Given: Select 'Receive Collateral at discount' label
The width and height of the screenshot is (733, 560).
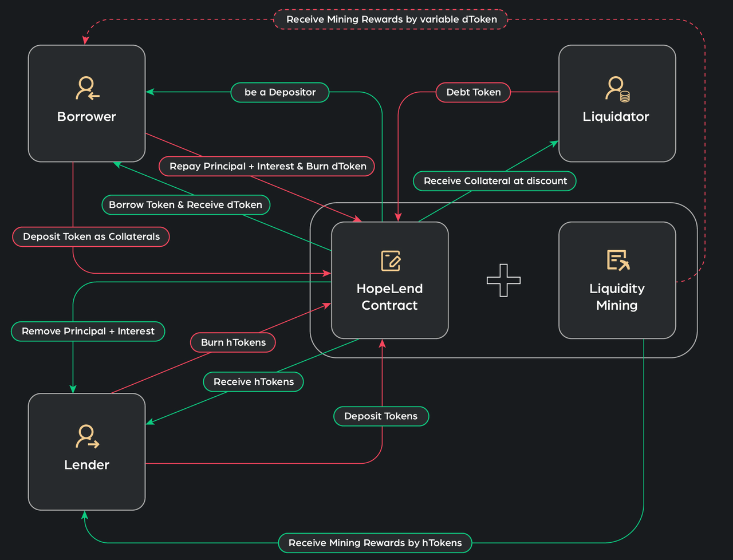Looking at the screenshot, I should (495, 181).
